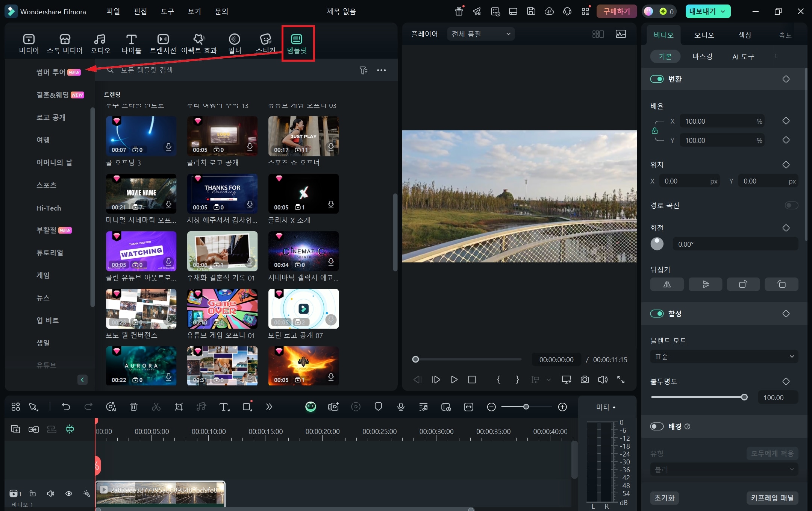Enter fullscreen preview with the expand arrows
Viewport: 812px width, 511px height.
click(x=621, y=380)
